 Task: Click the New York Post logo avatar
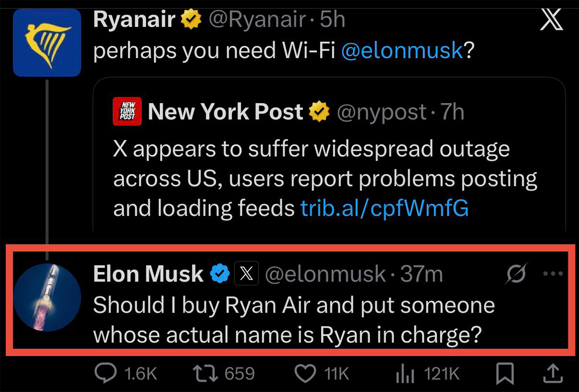(127, 112)
